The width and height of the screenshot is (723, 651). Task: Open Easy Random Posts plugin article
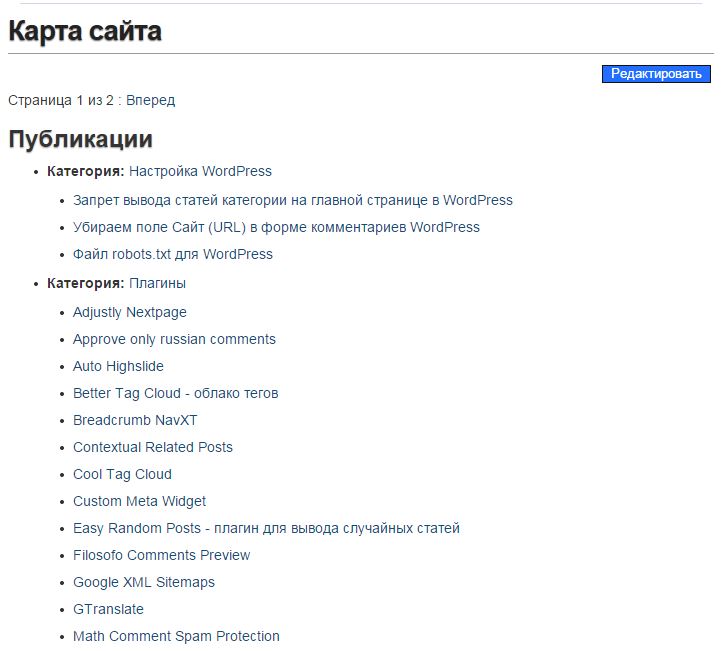pos(266,528)
